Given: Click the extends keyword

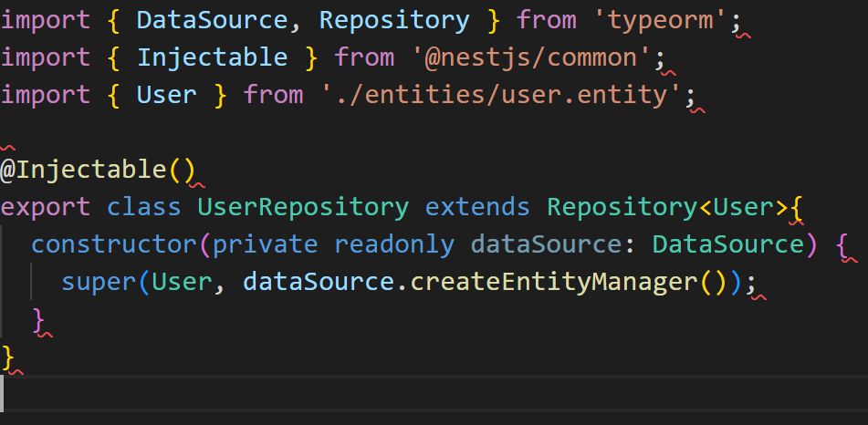Looking at the screenshot, I should [477, 207].
